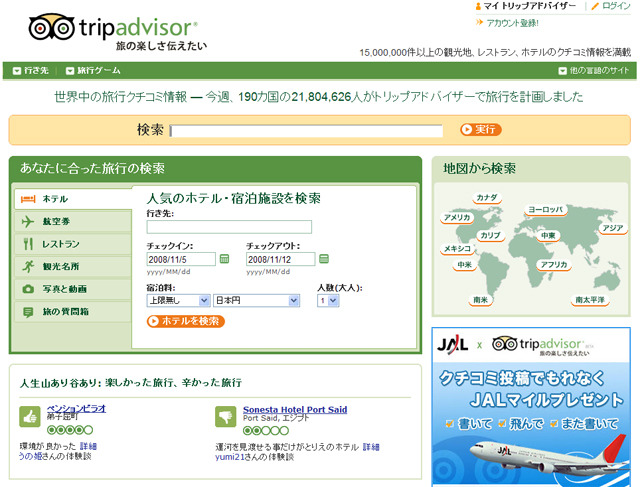Click the thumbs-down icon beside Sonesta Hotel
The image size is (640, 487).
[x=226, y=416]
